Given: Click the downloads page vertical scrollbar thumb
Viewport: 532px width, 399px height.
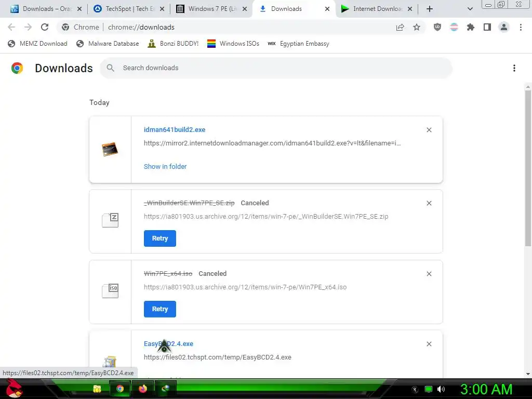Looking at the screenshot, I should [x=528, y=168].
